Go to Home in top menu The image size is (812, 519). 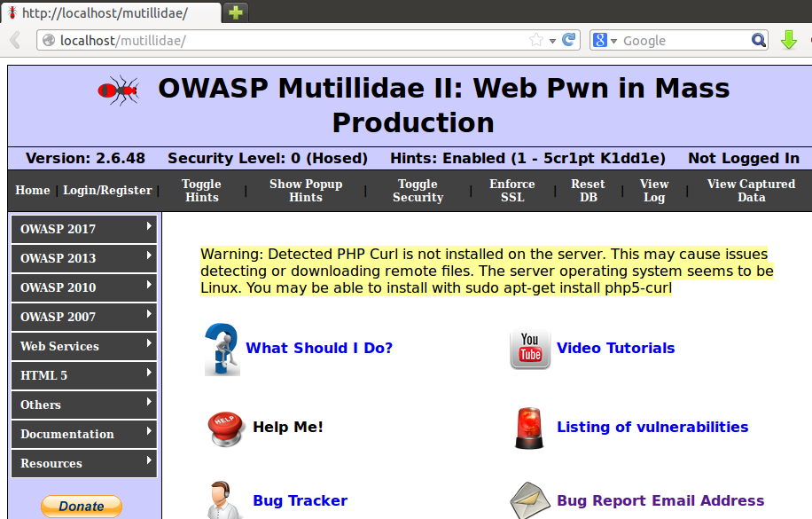(33, 190)
